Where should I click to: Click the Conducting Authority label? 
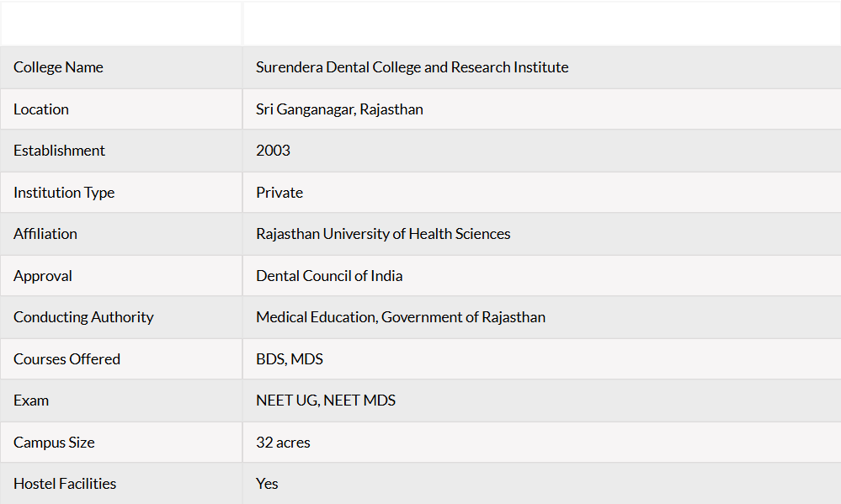coord(83,317)
